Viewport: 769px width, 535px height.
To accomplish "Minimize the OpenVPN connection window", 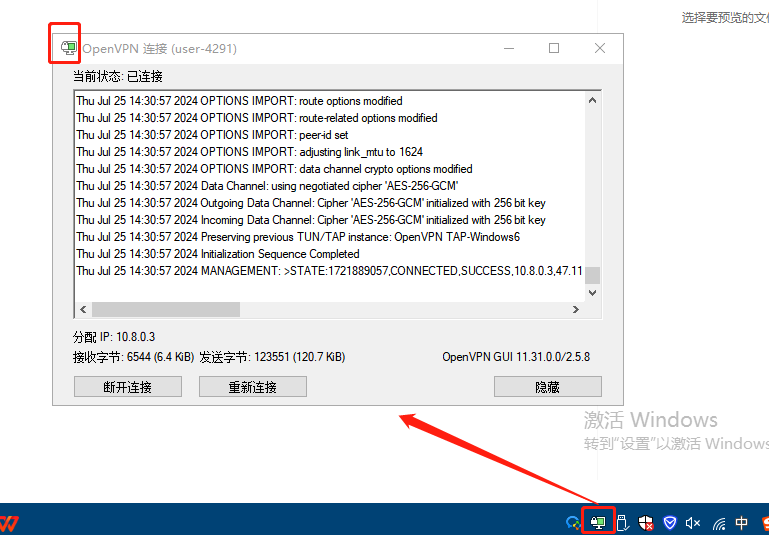I will [509, 48].
